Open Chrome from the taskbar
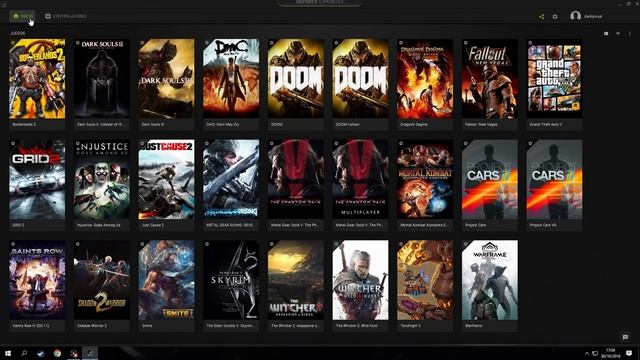Screen dimensions: 640x360 (57, 353)
